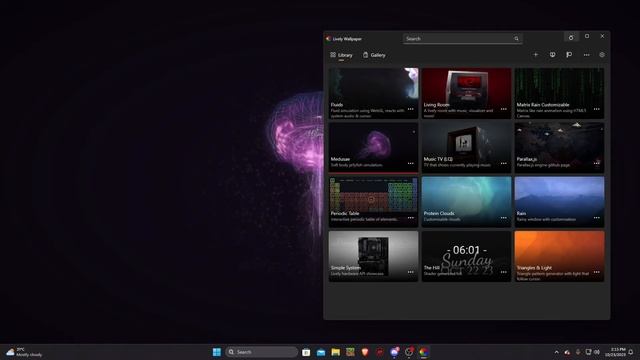Open the toolbar more options ellipsis
This screenshot has width=640, height=360.
[x=586, y=55]
